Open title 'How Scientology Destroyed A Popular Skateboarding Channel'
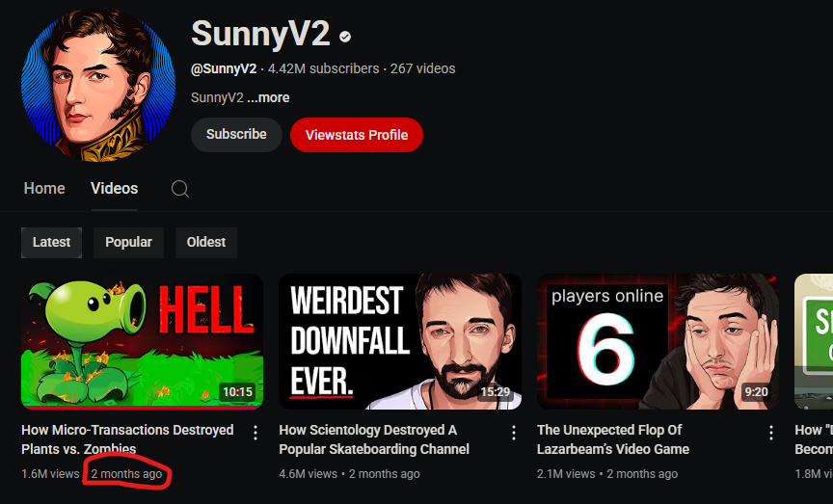The width and height of the screenshot is (833, 504). [374, 439]
